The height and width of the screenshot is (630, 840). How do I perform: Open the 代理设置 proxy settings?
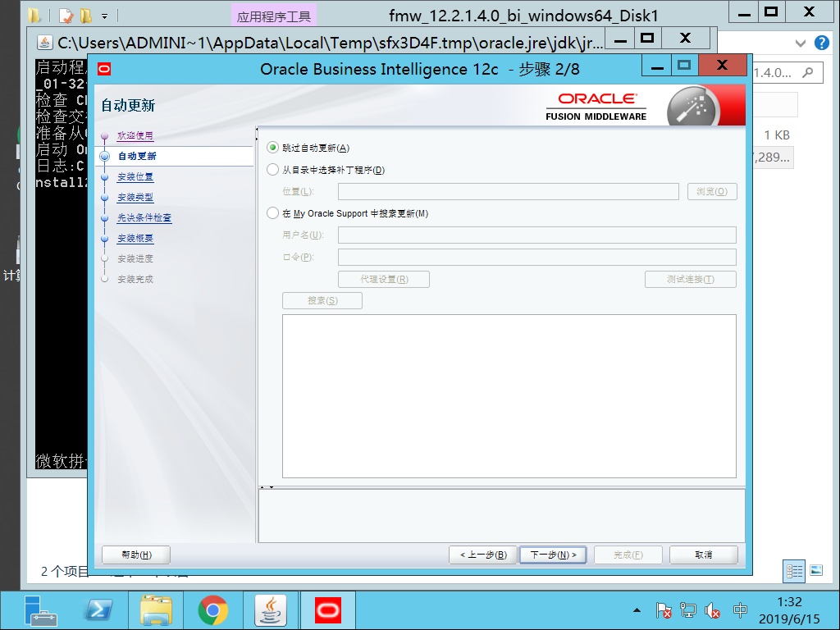coord(383,279)
